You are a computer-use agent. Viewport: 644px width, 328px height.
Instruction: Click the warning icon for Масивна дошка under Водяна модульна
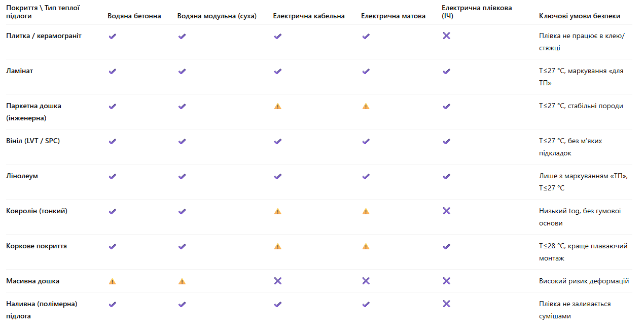[182, 281]
